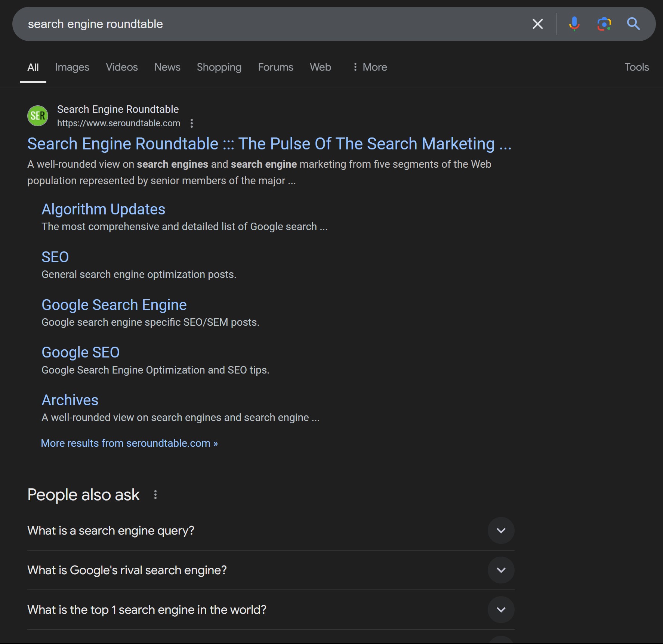Switch to the Images tab
Image resolution: width=663 pixels, height=644 pixels.
point(72,67)
